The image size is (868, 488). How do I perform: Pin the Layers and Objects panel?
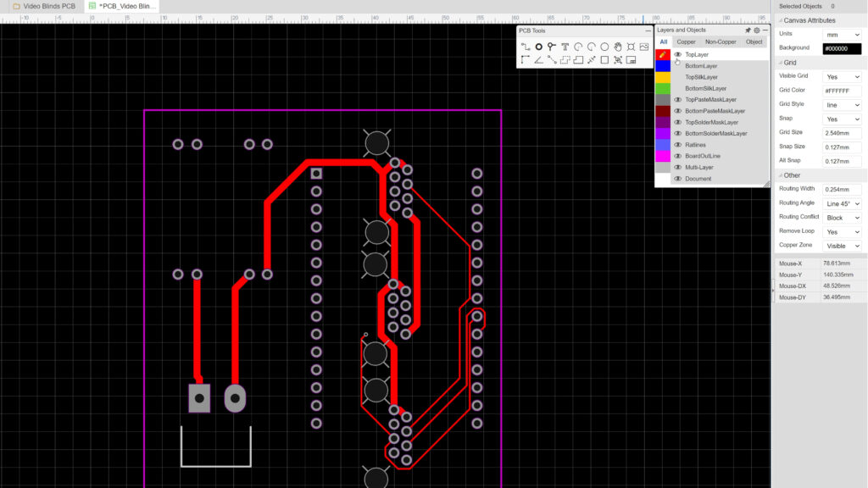pos(747,30)
